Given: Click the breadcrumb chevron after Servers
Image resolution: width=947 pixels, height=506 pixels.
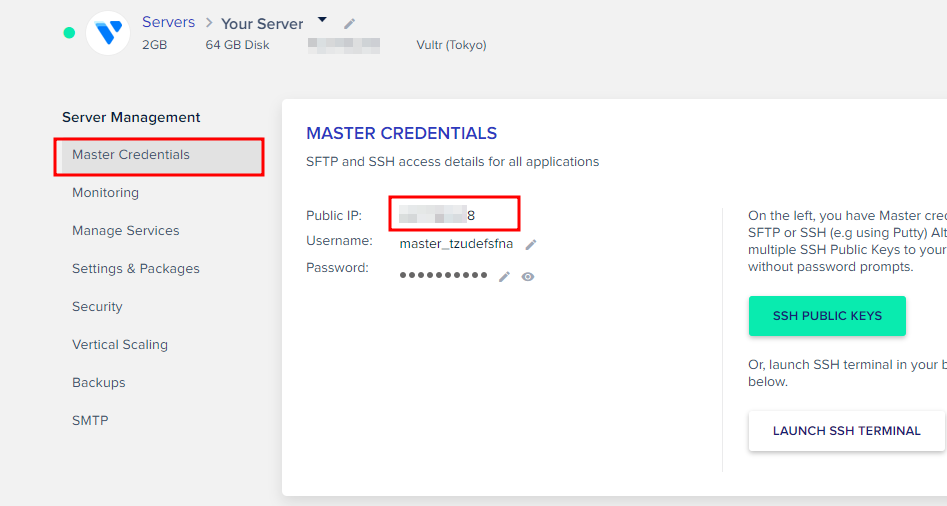Looking at the screenshot, I should pyautogui.click(x=209, y=22).
